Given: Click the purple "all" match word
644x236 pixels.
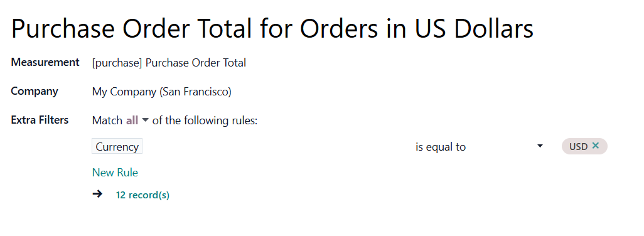Looking at the screenshot, I should pyautogui.click(x=132, y=121).
